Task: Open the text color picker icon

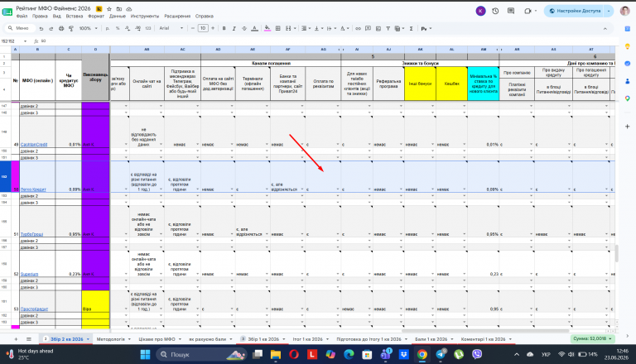Action: click(x=254, y=28)
